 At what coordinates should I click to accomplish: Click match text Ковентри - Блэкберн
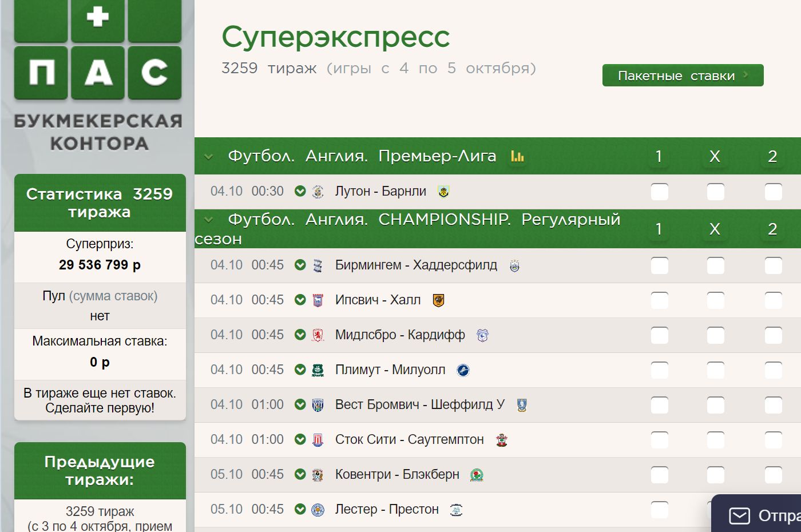(x=397, y=474)
